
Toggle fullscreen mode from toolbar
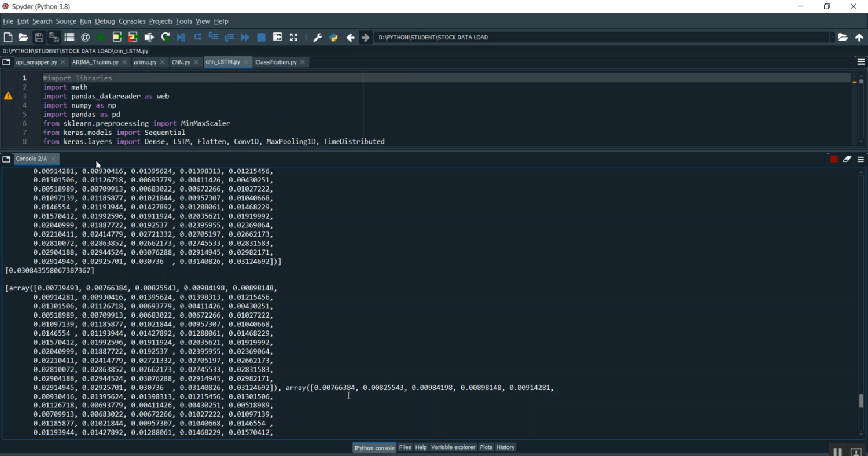(293, 37)
